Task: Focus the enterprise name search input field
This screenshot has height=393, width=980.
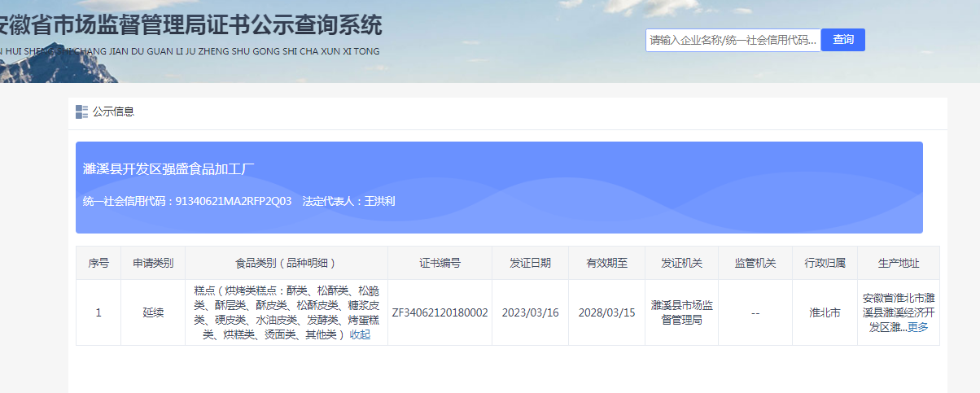Action: 733,40
